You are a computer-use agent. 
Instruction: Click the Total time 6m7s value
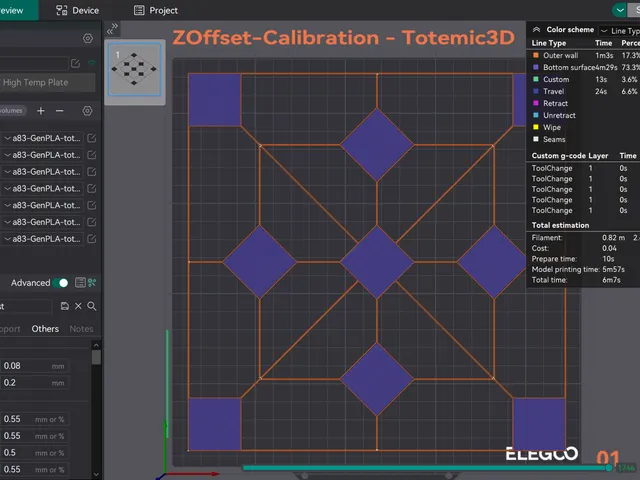click(611, 280)
